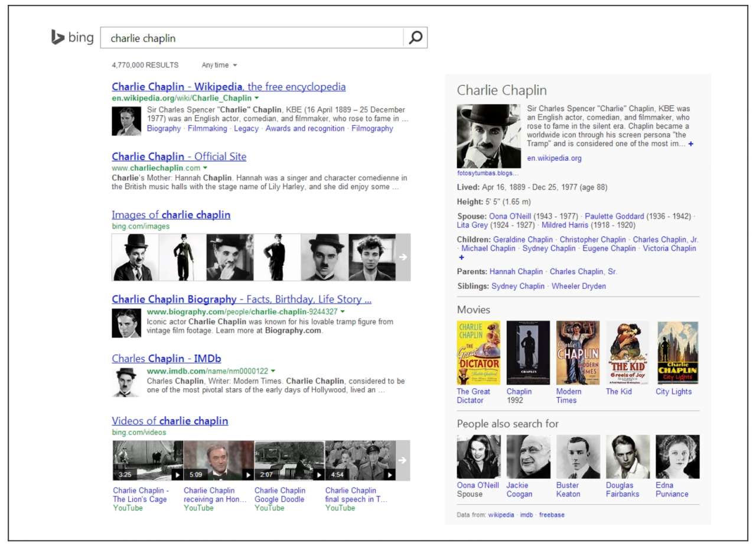
Task: Open Jackie Coogan photo
Action: coord(529,457)
